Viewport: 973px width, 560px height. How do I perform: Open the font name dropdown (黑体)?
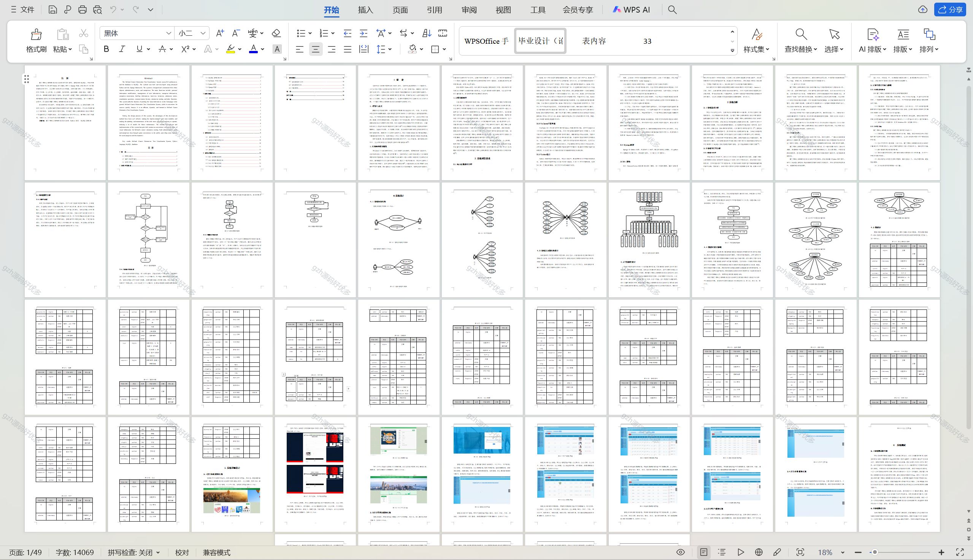point(168,33)
